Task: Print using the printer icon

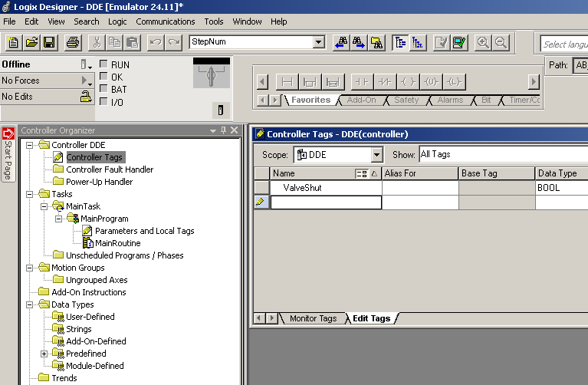Action: [x=73, y=42]
